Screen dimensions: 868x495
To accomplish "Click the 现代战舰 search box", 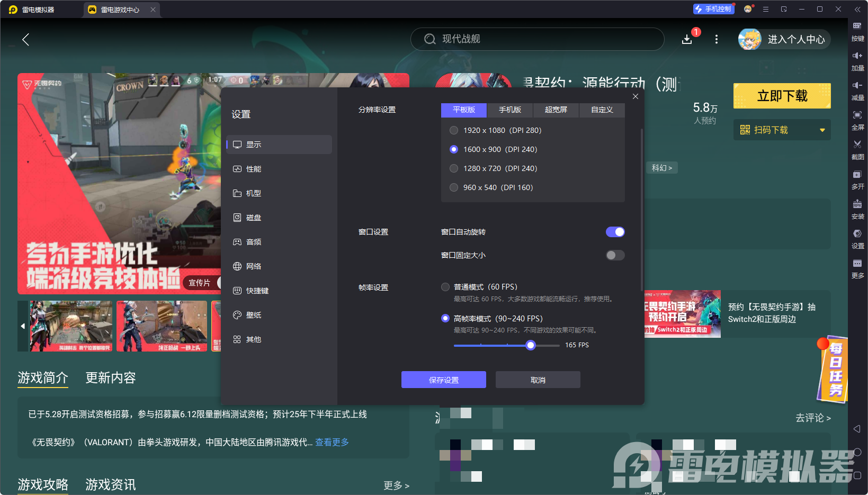I will click(536, 39).
